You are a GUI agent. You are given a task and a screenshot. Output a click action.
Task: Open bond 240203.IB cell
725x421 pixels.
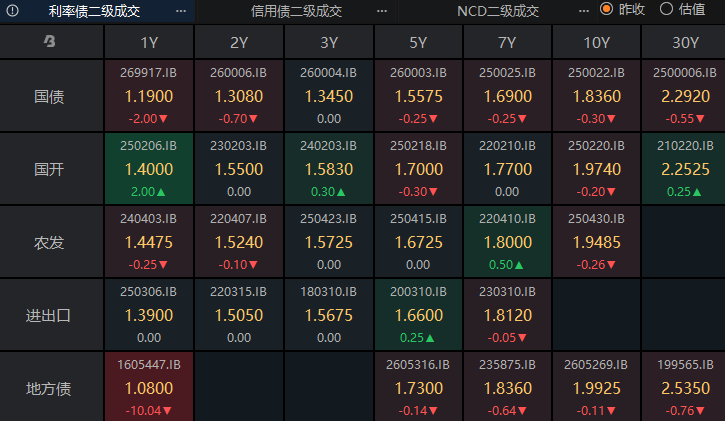[x=329, y=169]
